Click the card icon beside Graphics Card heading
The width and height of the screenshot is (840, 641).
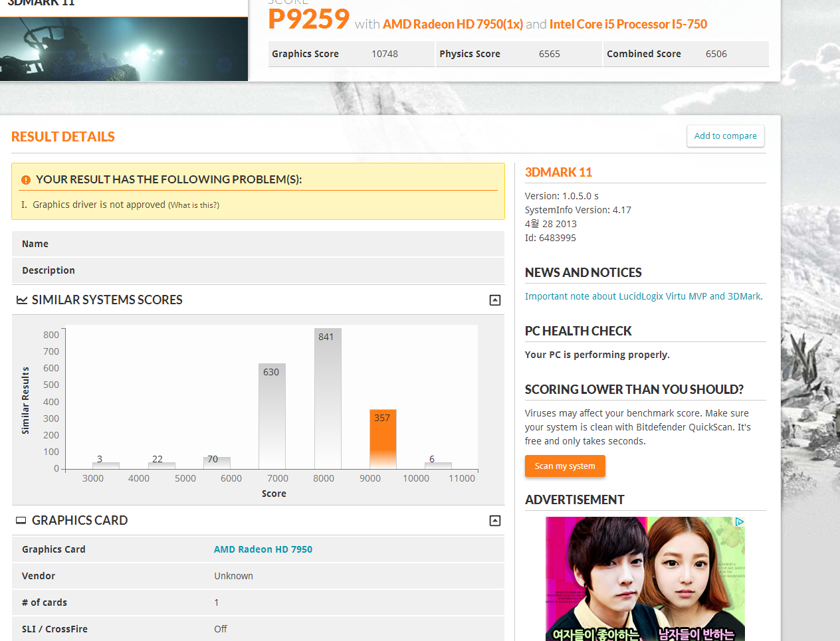[21, 521]
